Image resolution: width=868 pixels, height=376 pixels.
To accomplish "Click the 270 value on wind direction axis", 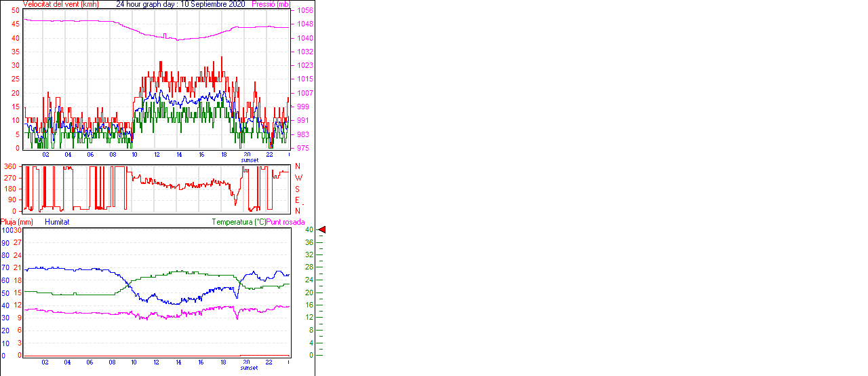I will pos(10,177).
